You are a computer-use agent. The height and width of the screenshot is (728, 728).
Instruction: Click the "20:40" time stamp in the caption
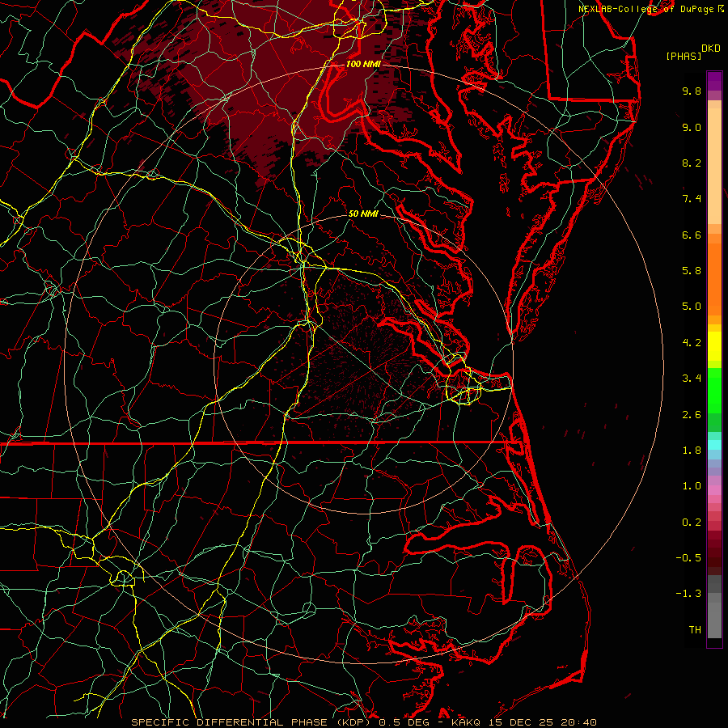(578, 722)
